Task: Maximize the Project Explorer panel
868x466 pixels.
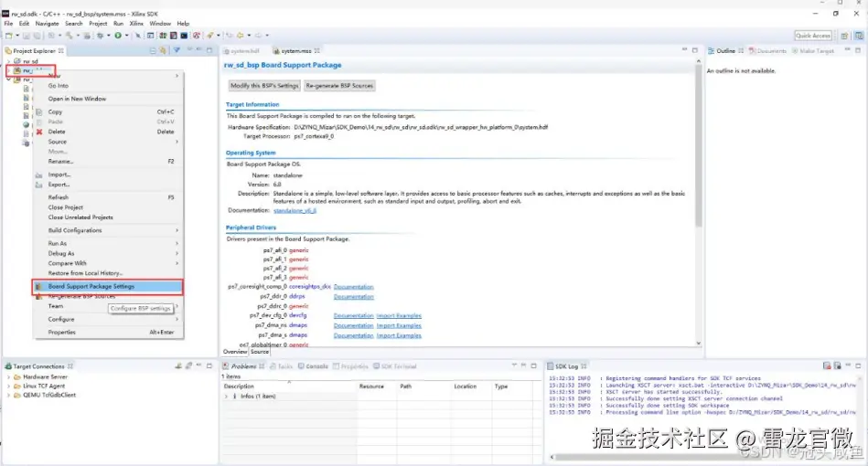Action: coord(209,50)
